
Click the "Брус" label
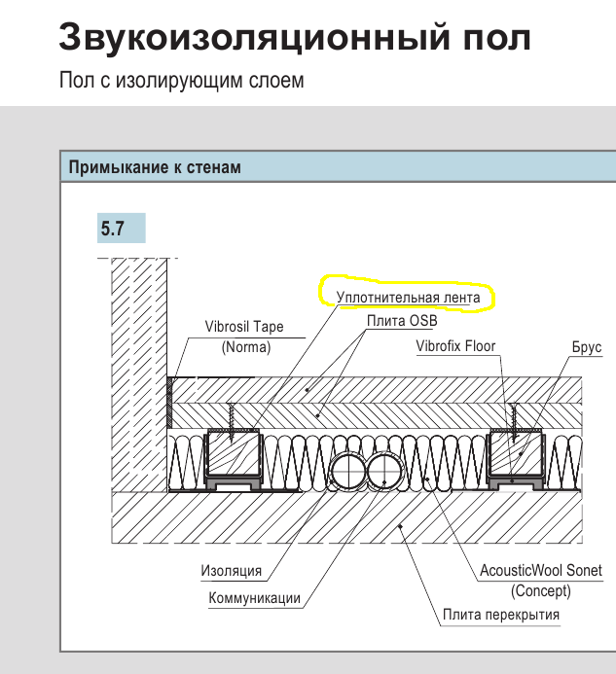(587, 347)
